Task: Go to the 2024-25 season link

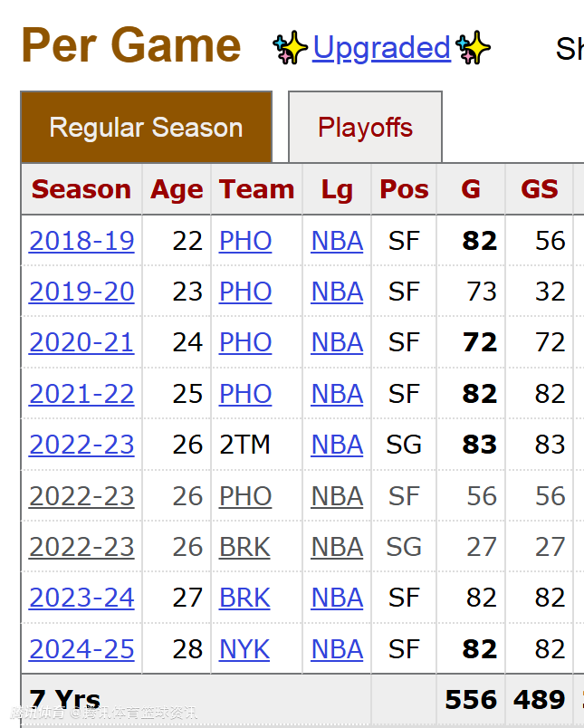Action: (81, 649)
